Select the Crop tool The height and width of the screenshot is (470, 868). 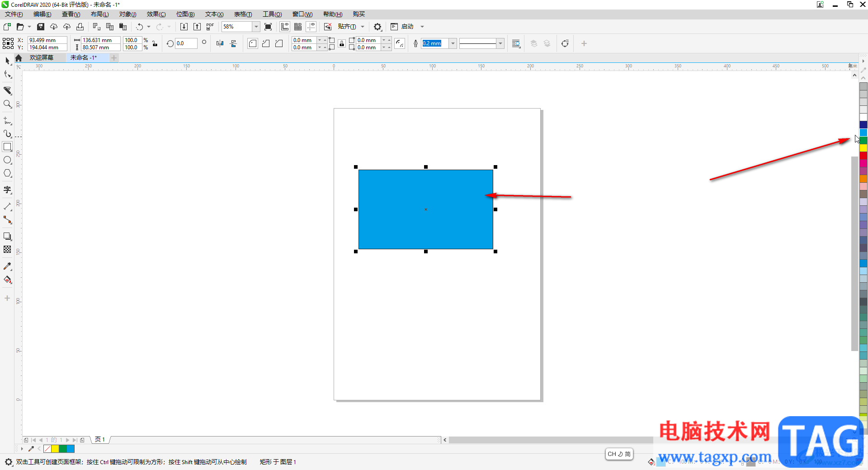coord(7,90)
